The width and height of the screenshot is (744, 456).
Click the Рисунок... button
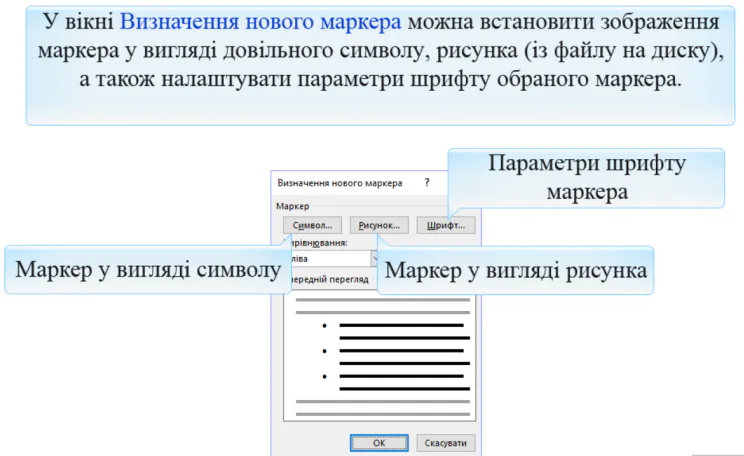click(379, 226)
